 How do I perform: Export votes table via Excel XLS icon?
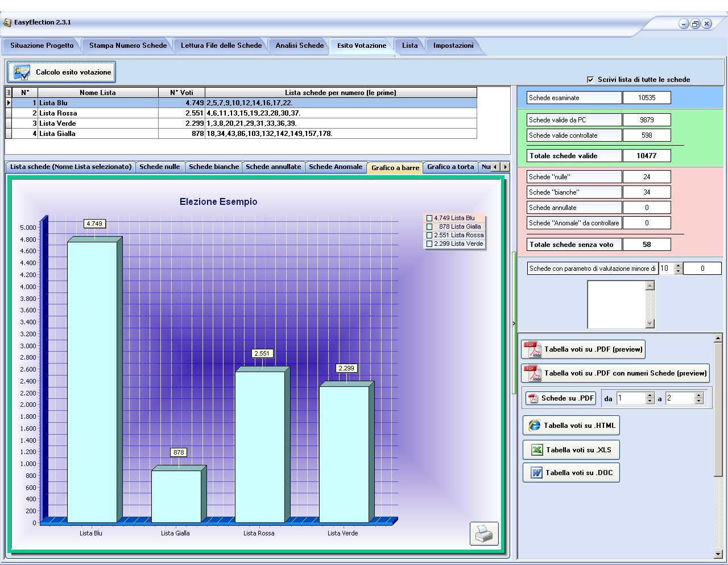coord(536,450)
